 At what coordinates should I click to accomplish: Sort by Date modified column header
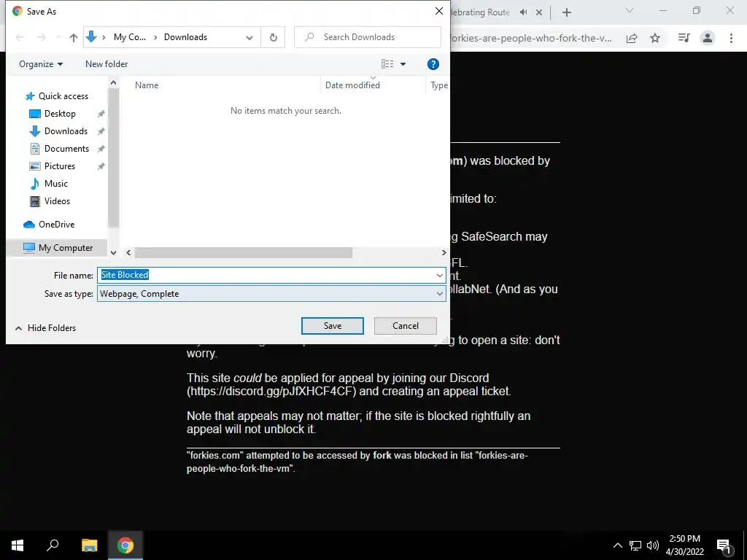352,85
